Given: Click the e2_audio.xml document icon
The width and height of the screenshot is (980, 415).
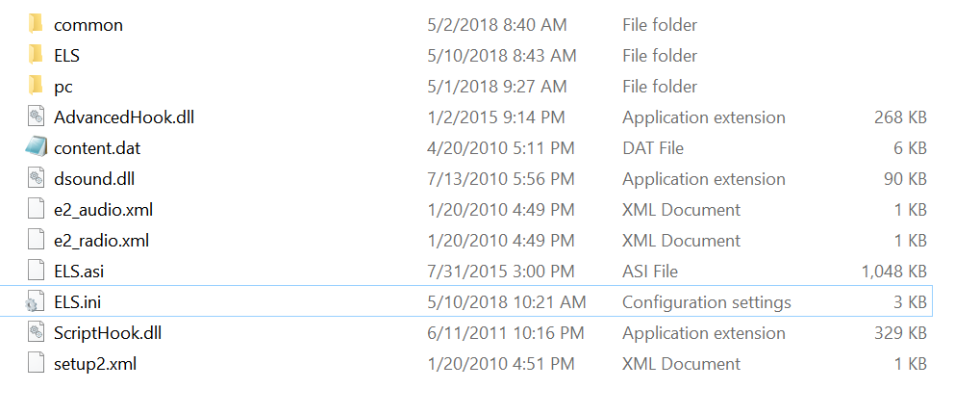Looking at the screenshot, I should coord(36,210).
